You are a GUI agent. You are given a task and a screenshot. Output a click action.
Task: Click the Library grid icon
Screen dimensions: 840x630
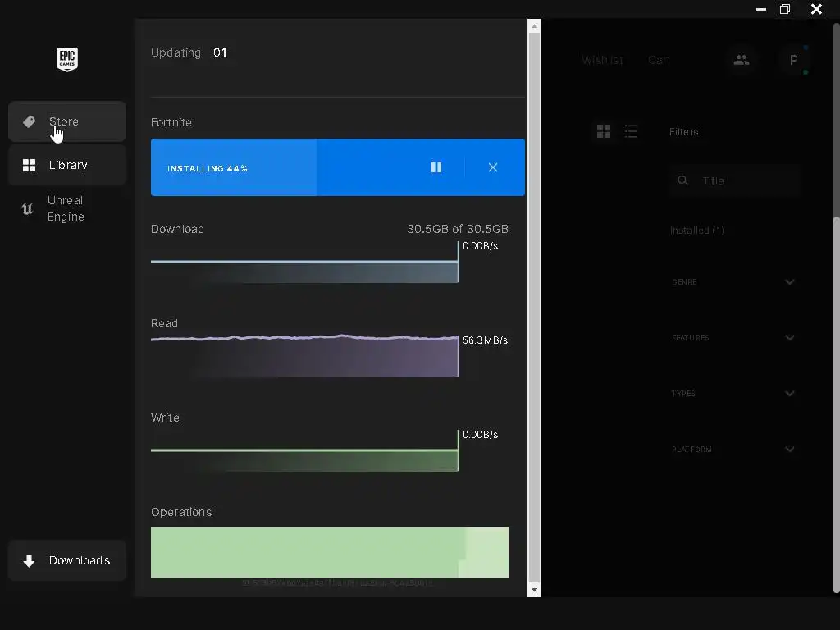[29, 165]
